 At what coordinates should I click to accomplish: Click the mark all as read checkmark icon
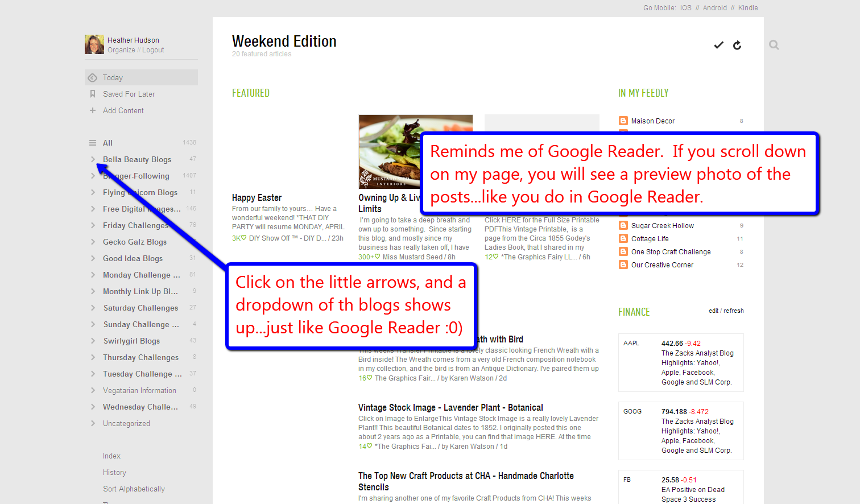(719, 45)
